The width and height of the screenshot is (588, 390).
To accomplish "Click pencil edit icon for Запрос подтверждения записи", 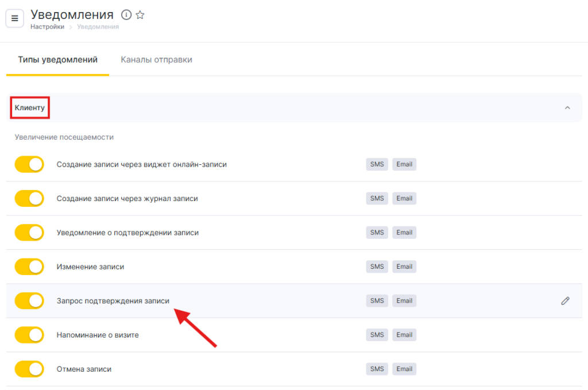I will (x=565, y=300).
